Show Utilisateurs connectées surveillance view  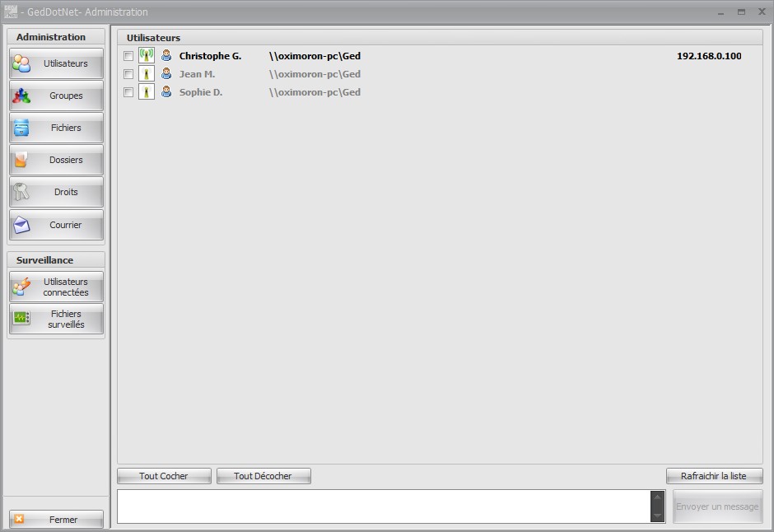click(x=56, y=287)
